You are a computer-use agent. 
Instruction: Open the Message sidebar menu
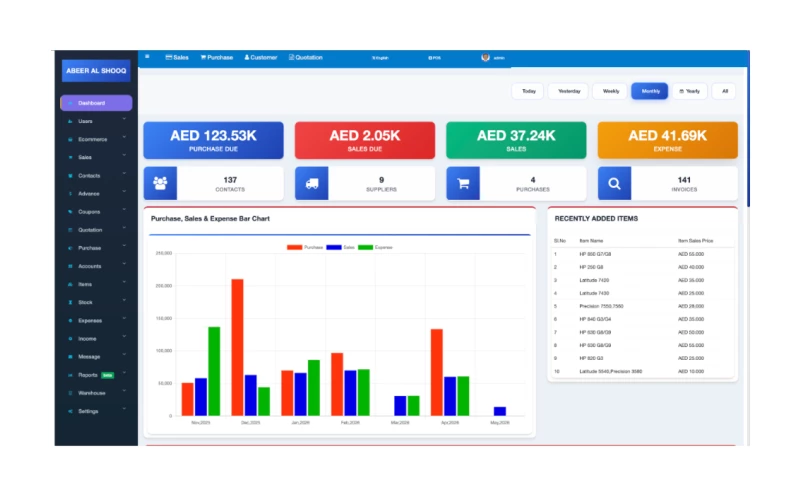click(x=96, y=357)
